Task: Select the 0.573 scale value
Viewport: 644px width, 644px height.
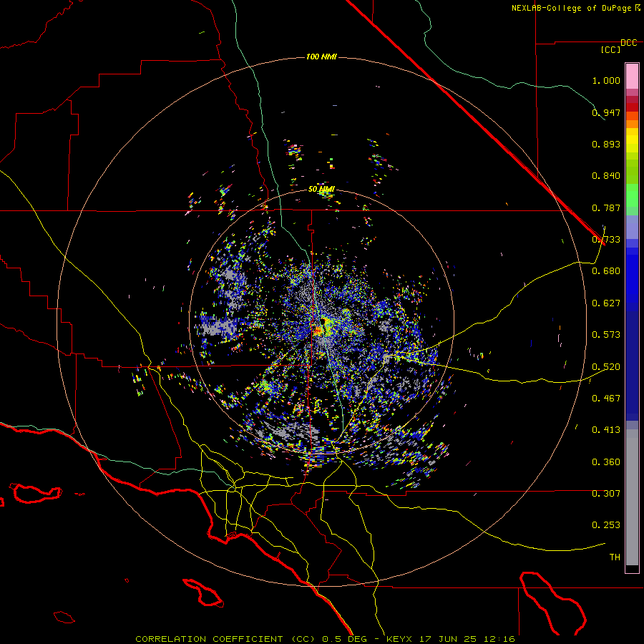Action: pyautogui.click(x=606, y=335)
